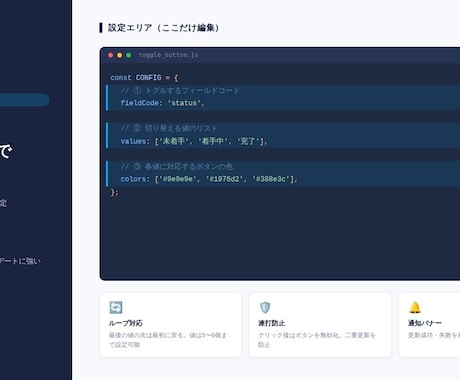Click the green dot in code window header
Viewport: 460px width, 380px height.
coord(129,55)
